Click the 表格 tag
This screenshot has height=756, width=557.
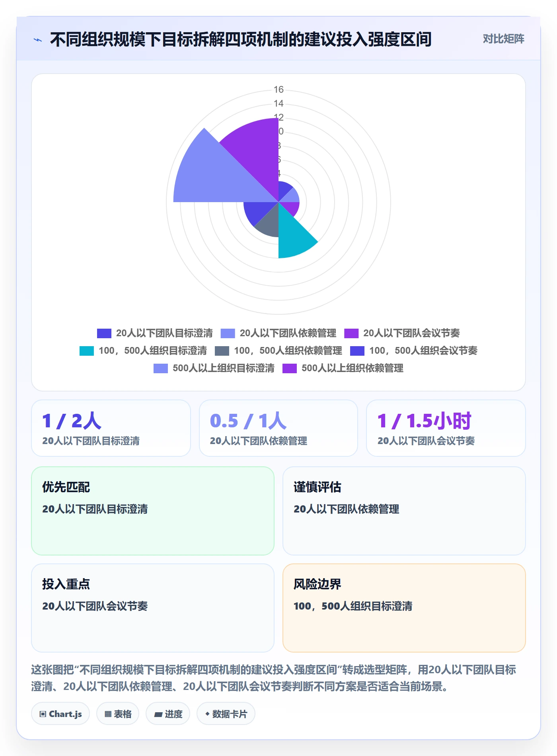pos(118,714)
